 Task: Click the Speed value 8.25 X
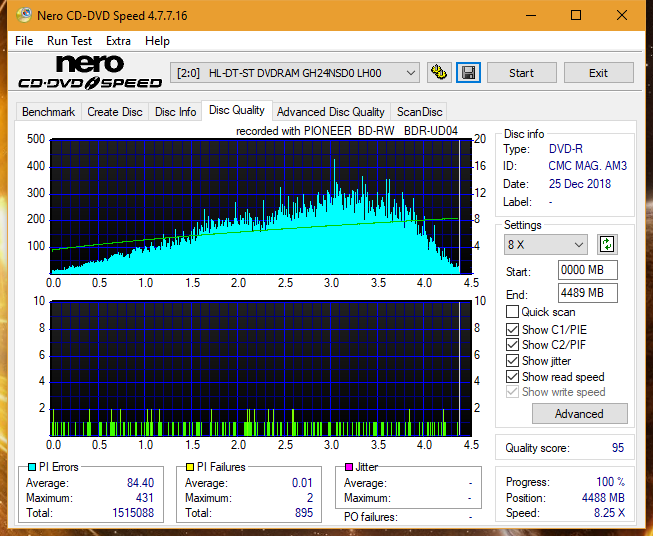pyautogui.click(x=609, y=513)
